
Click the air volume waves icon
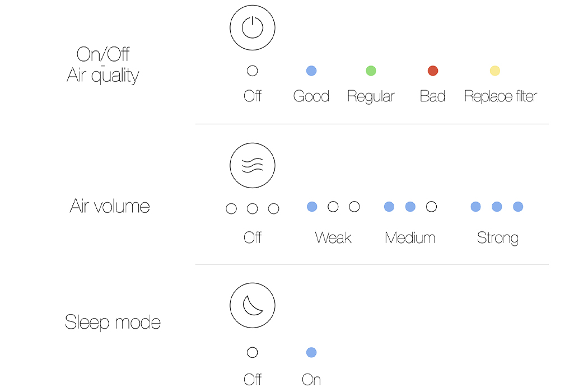click(x=253, y=165)
